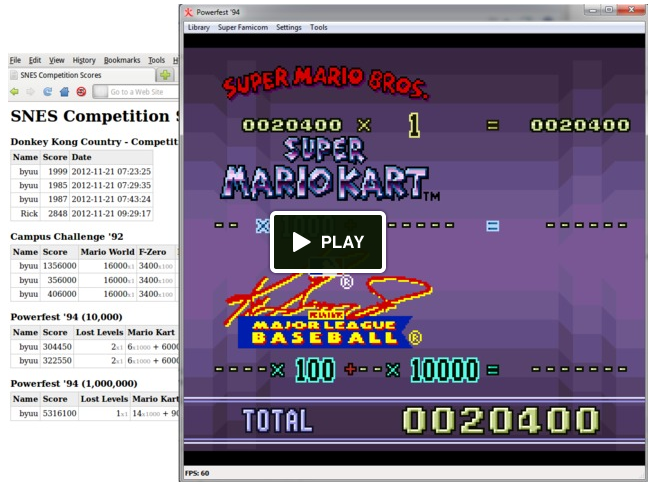Viewport: 657px width, 487px height.
Task: Click the date 2012-11-21 07:29:35
Action: point(111,185)
